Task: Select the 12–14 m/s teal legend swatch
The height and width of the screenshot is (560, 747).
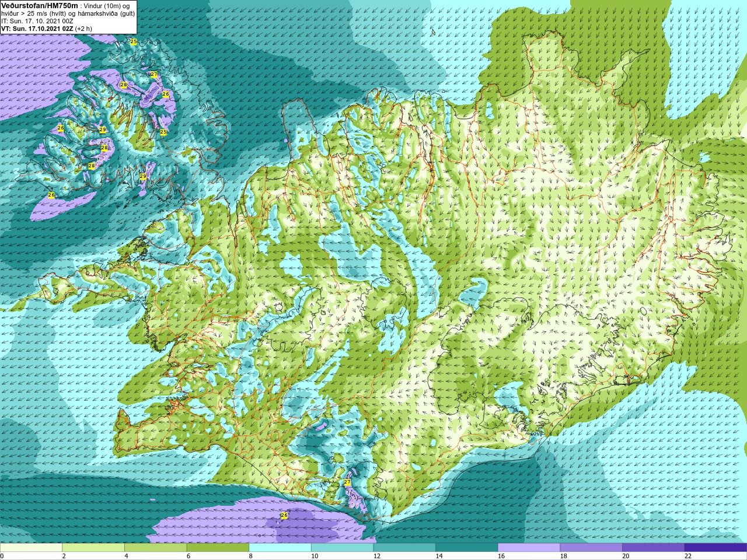Action: 404,548
